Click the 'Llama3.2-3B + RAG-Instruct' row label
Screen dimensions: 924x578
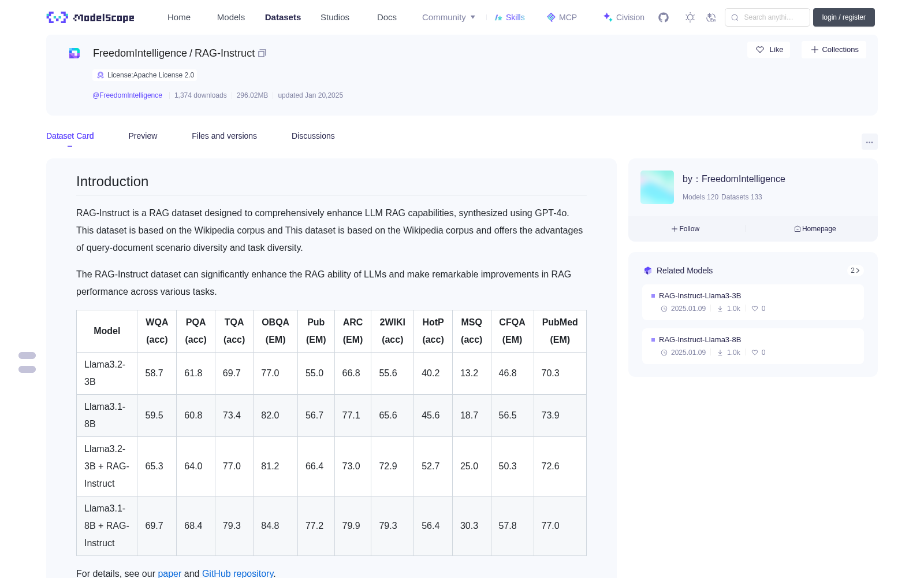(x=107, y=466)
